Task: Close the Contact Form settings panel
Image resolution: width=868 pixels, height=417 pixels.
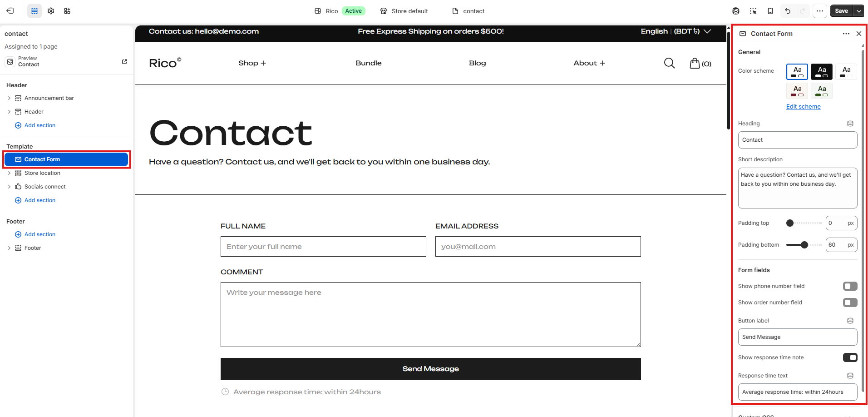Action: coord(859,34)
